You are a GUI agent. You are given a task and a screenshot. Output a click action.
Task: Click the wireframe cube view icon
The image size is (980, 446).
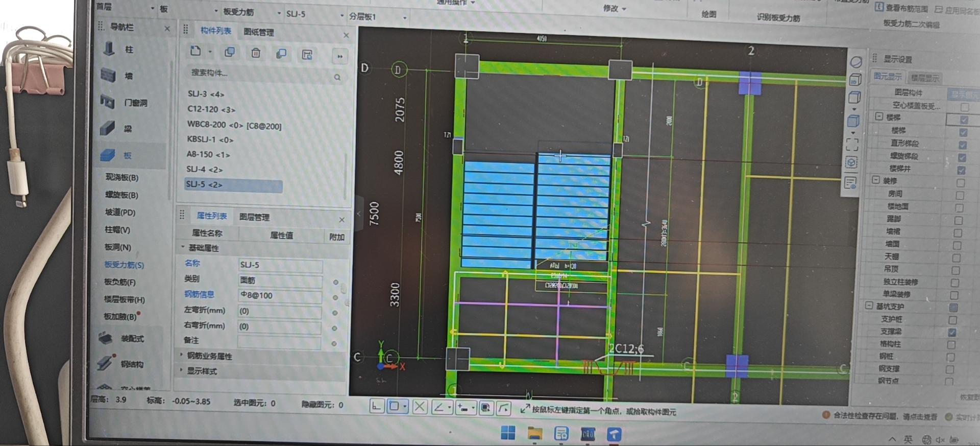pos(854,97)
